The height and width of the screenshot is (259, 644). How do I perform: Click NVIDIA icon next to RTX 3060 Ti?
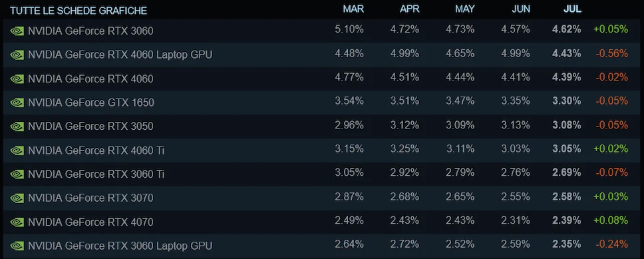17,174
